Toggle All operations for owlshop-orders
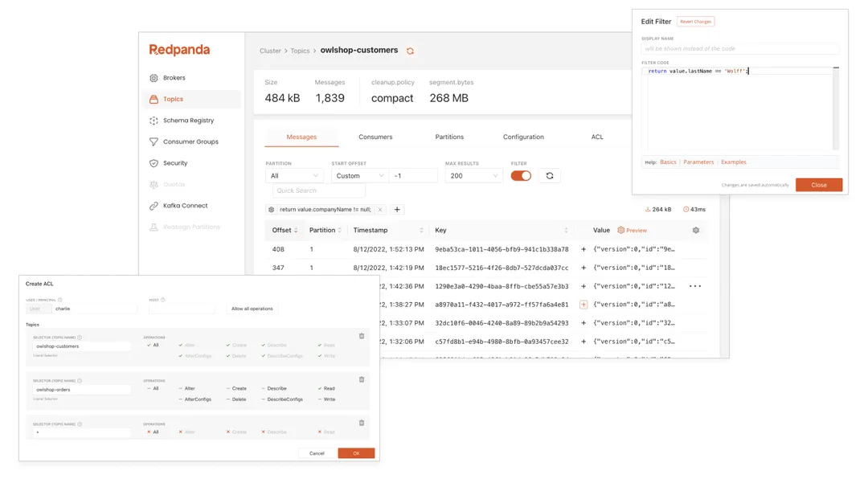 click(x=153, y=389)
